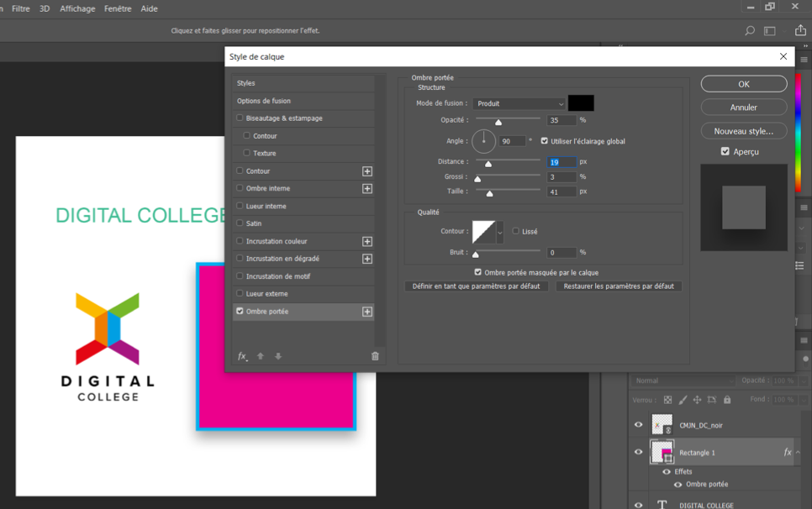Enable Lueur interne checkbox
This screenshot has width=812, height=509.
(x=240, y=205)
